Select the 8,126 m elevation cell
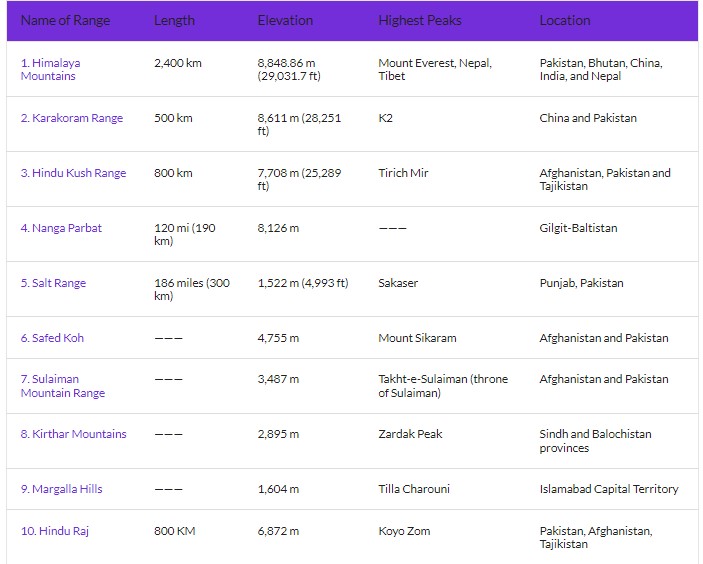Screen dimensions: 703x564 [278, 228]
